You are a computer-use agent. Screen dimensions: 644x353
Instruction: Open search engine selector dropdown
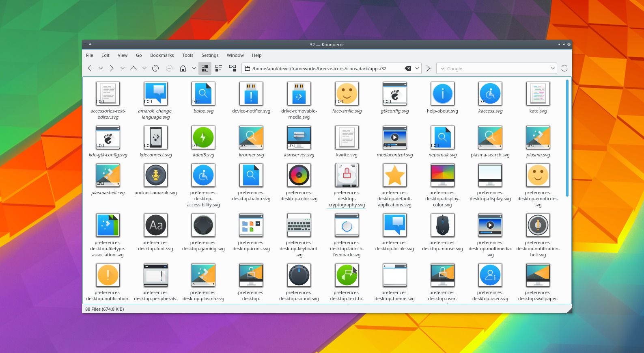(442, 69)
